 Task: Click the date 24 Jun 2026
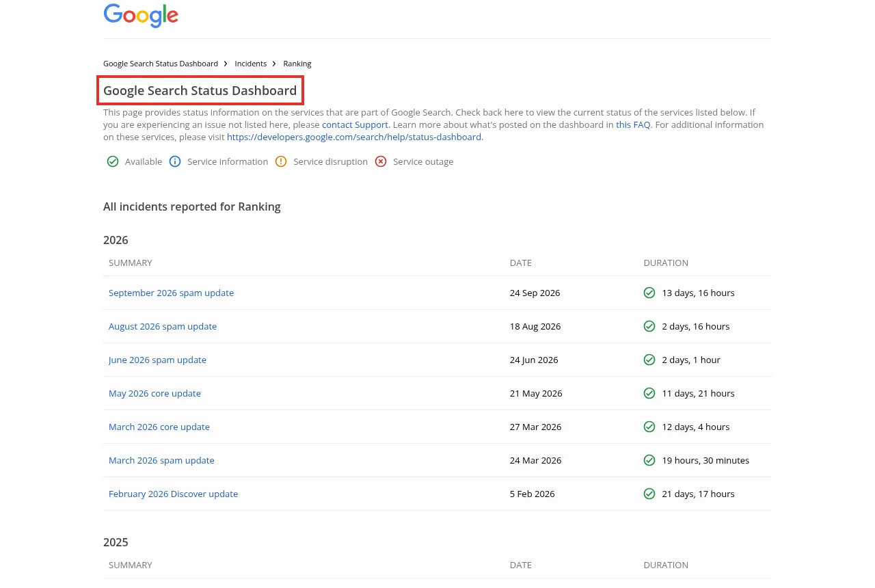click(534, 360)
